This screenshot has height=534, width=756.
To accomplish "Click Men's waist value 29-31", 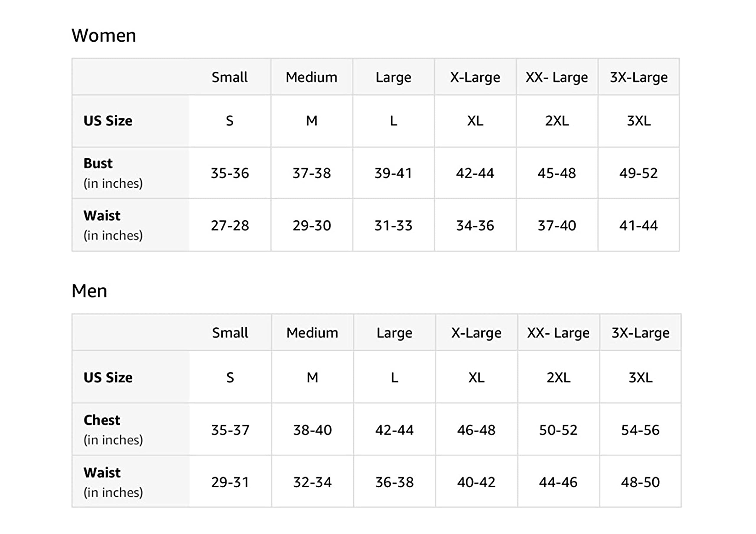I will click(x=230, y=482).
